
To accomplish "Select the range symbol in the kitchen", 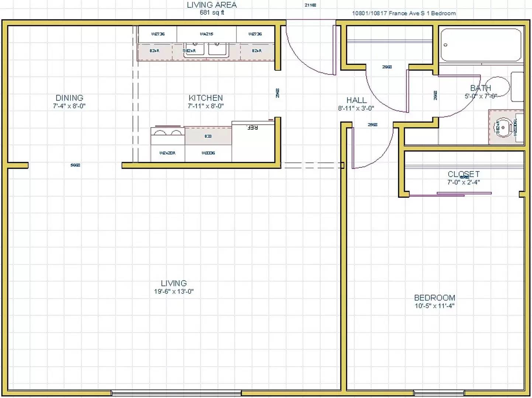I will pos(168,133).
